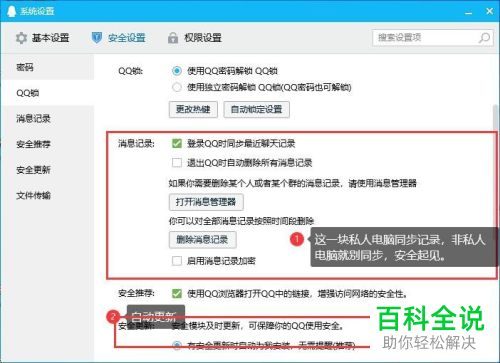Toggle 使用QQ浏览器打开QQ中的链接 checkbox
500x363 pixels.
[177, 293]
